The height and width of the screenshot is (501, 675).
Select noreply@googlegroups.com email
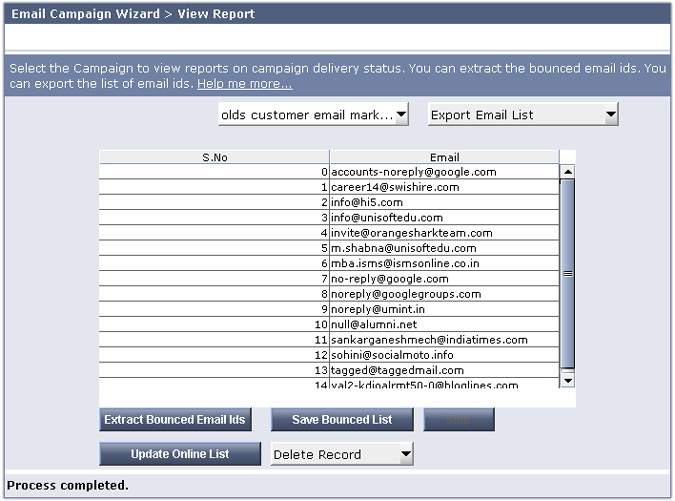445,294
